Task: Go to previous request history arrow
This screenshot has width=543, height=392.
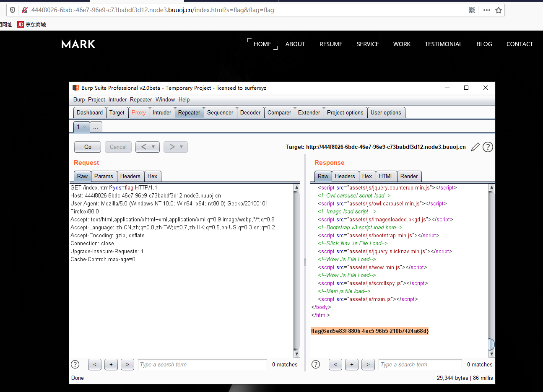Action: 143,147
